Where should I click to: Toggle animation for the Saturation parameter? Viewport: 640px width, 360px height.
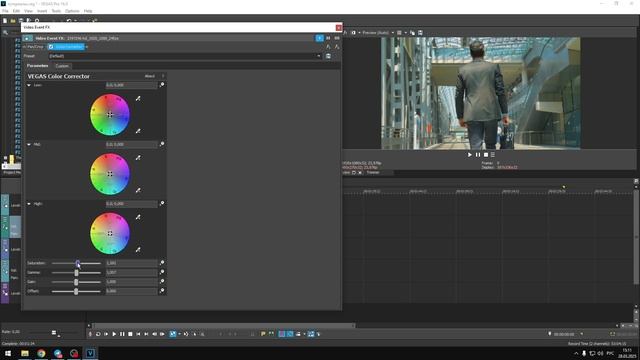coord(162,263)
